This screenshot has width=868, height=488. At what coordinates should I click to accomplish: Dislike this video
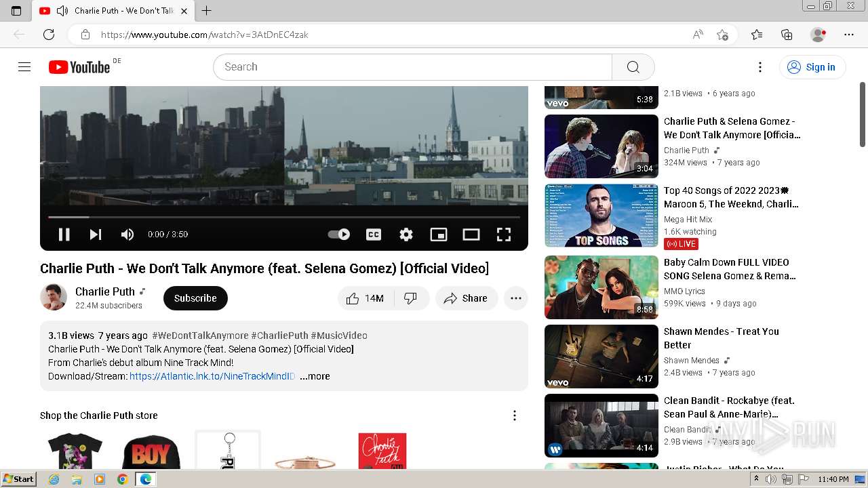(x=411, y=298)
